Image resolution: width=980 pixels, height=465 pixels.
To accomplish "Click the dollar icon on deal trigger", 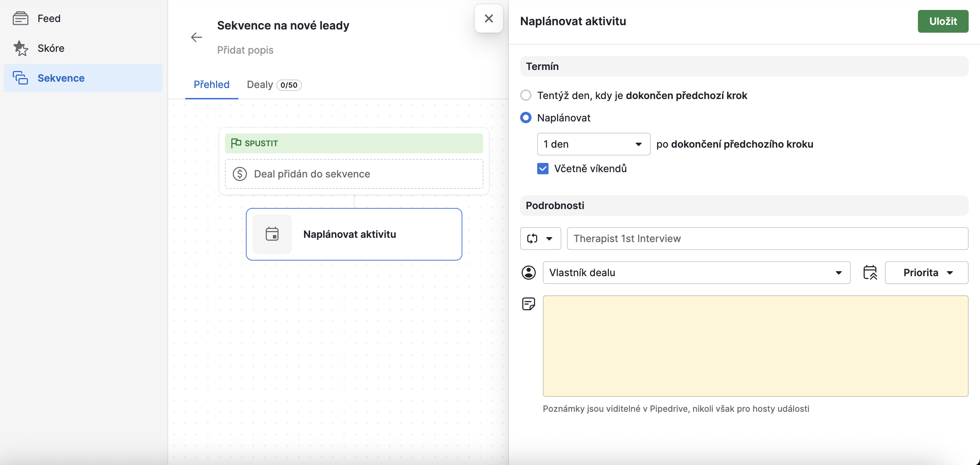I will pyautogui.click(x=240, y=174).
